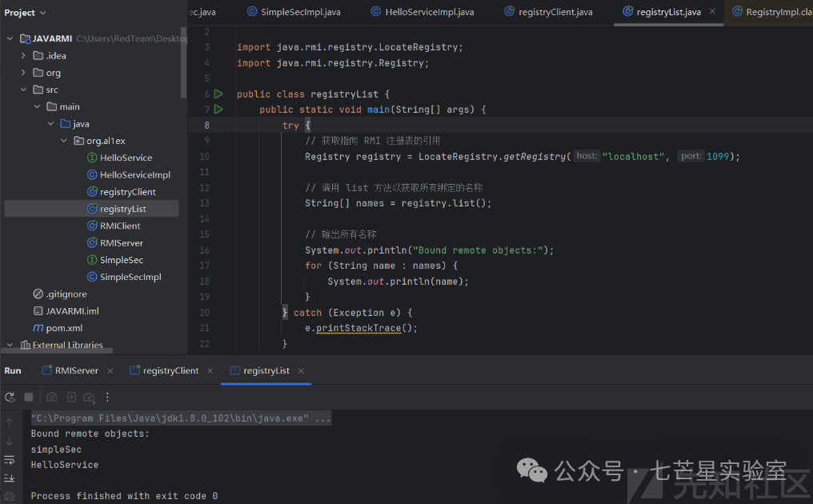Toggle soft-wrap icon in the console gutter
This screenshot has height=504, width=813.
[10, 460]
